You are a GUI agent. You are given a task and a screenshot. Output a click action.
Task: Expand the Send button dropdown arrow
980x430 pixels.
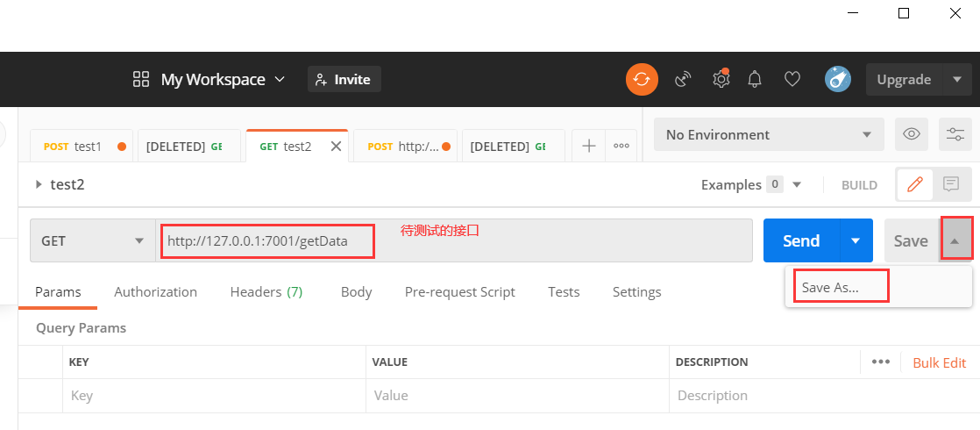click(856, 240)
